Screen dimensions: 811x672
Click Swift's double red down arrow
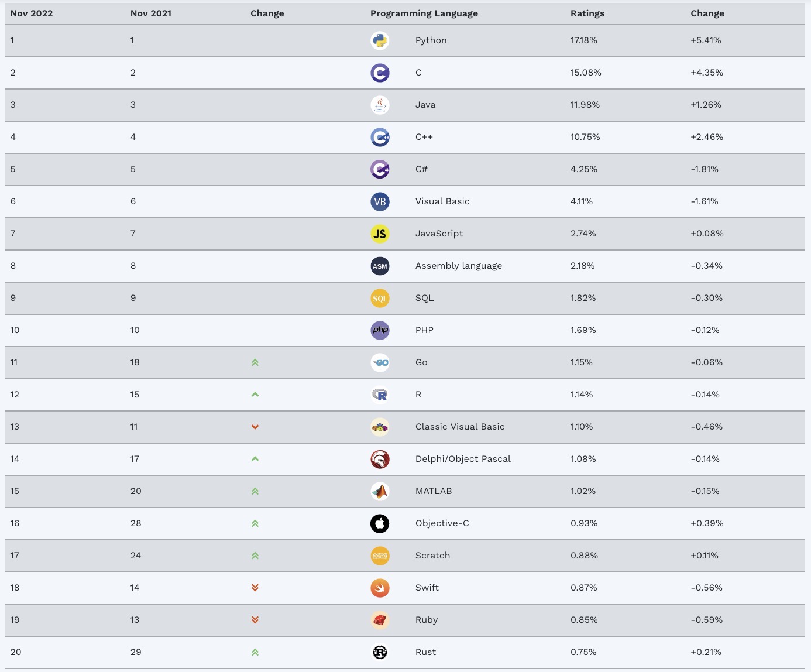[x=255, y=588]
